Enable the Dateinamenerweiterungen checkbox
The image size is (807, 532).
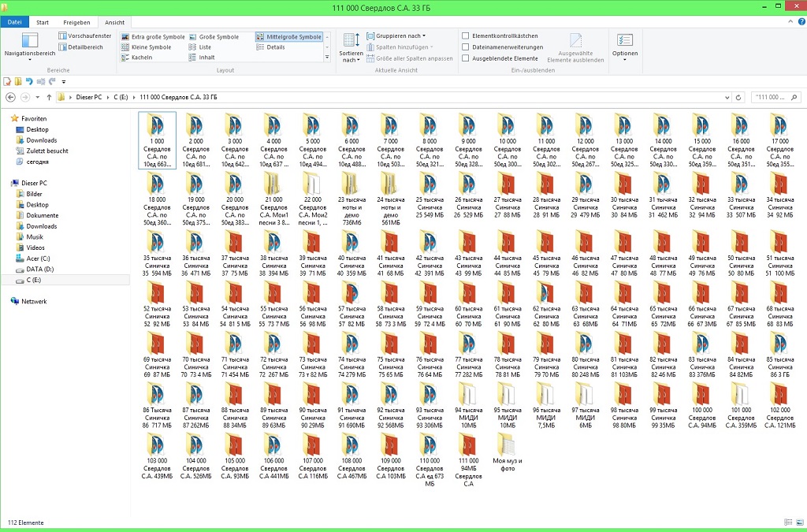pyautogui.click(x=465, y=47)
